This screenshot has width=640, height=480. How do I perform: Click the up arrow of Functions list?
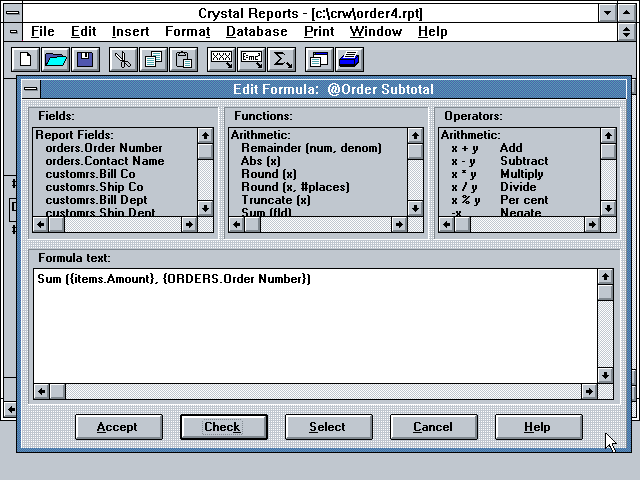click(x=415, y=136)
